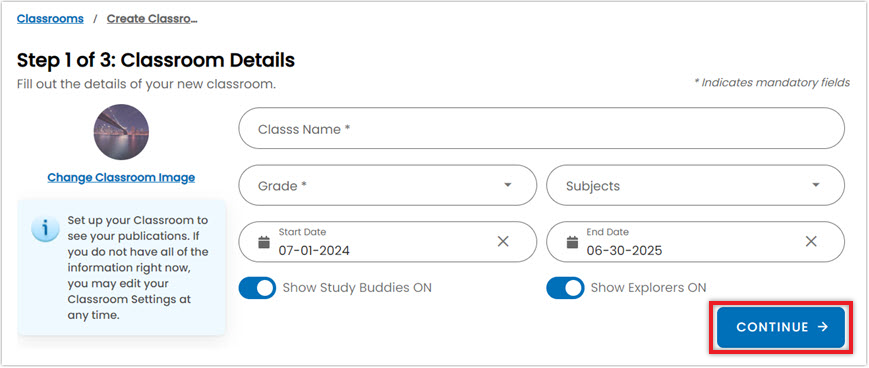Open the Grade dropdown
Image resolution: width=869 pixels, height=368 pixels.
387,186
